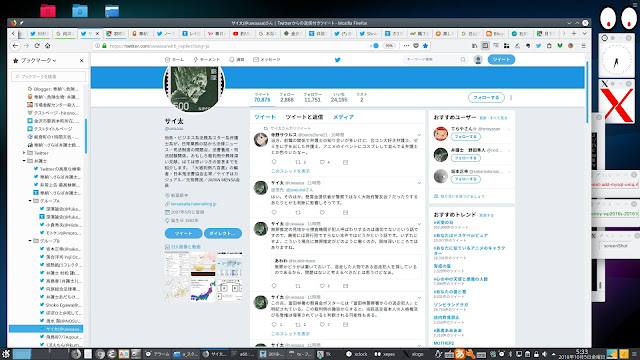Open the 寺野サウルス tweet options chevron
This screenshot has height=360, width=640.
click(x=419, y=135)
